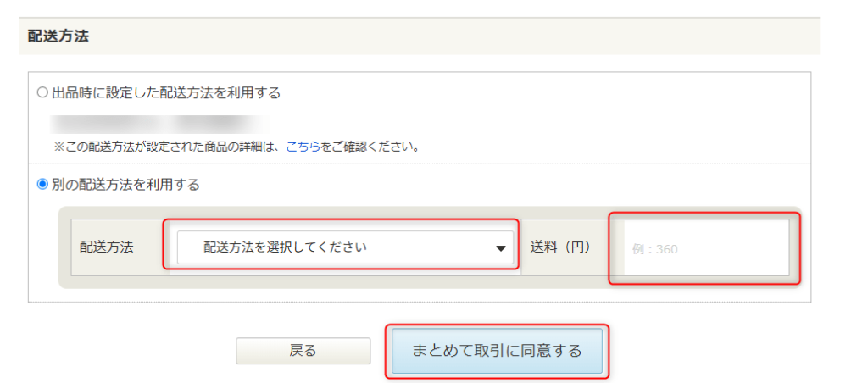
Task: Click the 配送方法 label beside the dropdown
Action: 107,247
